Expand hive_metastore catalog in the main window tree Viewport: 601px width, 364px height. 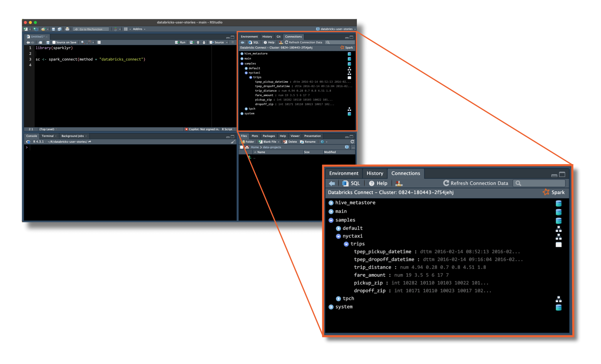coord(242,54)
